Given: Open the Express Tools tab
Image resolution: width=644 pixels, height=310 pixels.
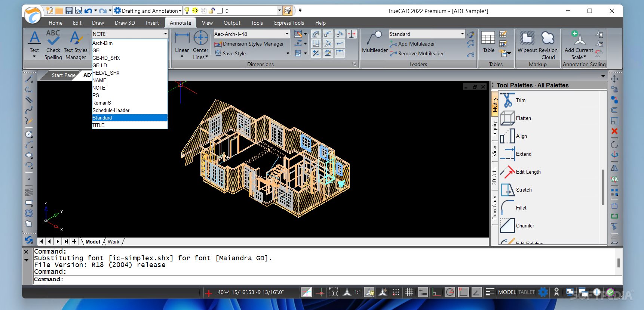Looking at the screenshot, I should [x=289, y=23].
